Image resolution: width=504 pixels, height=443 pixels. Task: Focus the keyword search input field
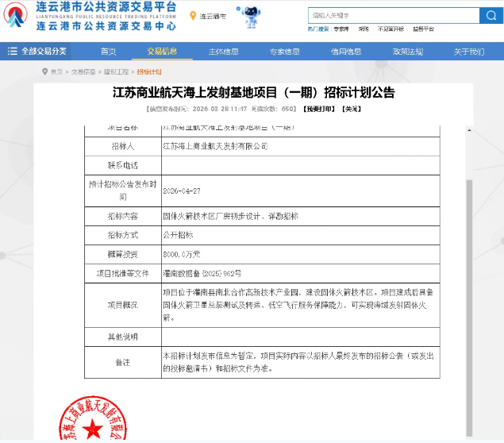(394, 15)
